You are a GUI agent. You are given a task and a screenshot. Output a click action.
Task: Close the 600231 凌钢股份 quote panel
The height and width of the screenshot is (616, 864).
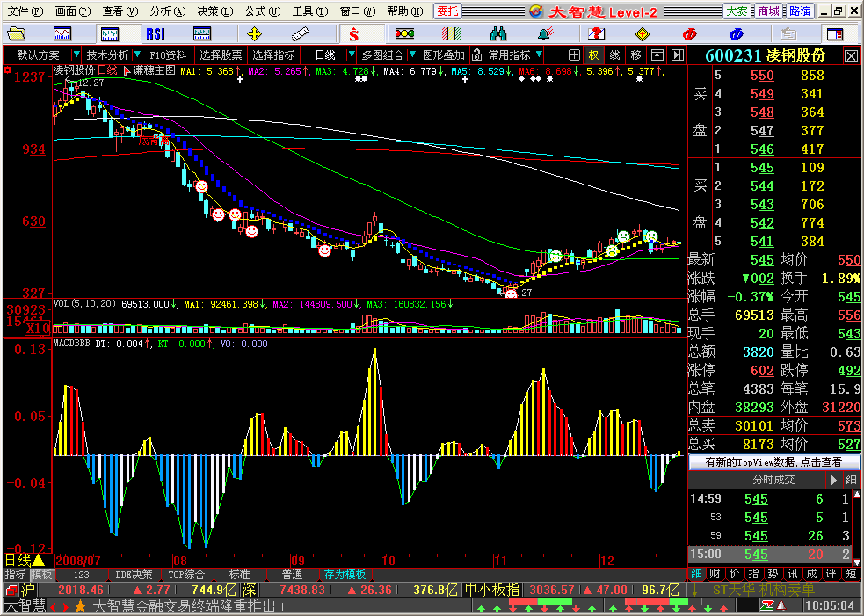coord(852,55)
